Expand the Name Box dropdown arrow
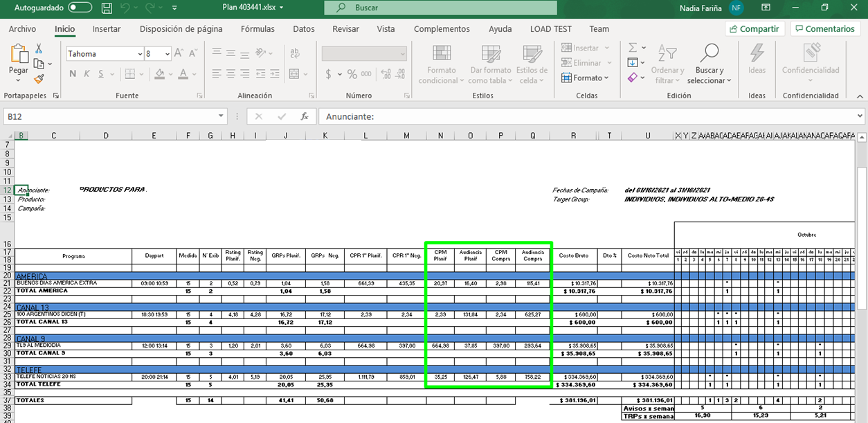Viewport: 868px width, 423px height. click(221, 116)
